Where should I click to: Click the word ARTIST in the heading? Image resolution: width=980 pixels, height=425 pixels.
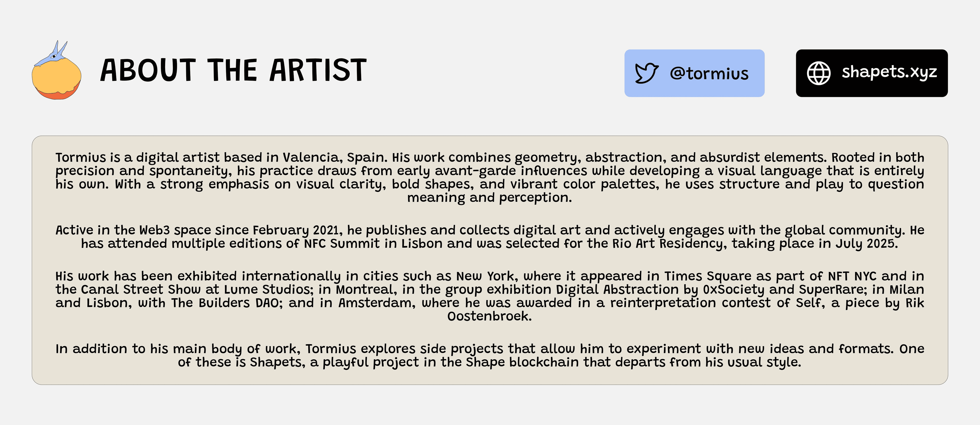pyautogui.click(x=318, y=70)
